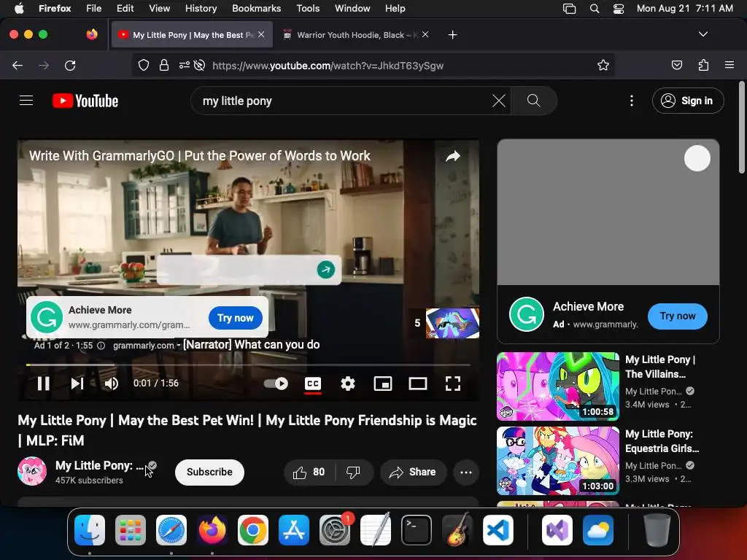Open The Villains video thumbnail
747x560 pixels.
click(x=558, y=386)
